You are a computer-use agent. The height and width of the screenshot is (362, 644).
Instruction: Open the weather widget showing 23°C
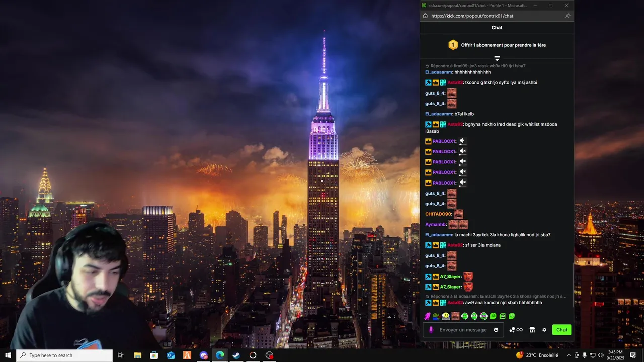[x=537, y=355]
